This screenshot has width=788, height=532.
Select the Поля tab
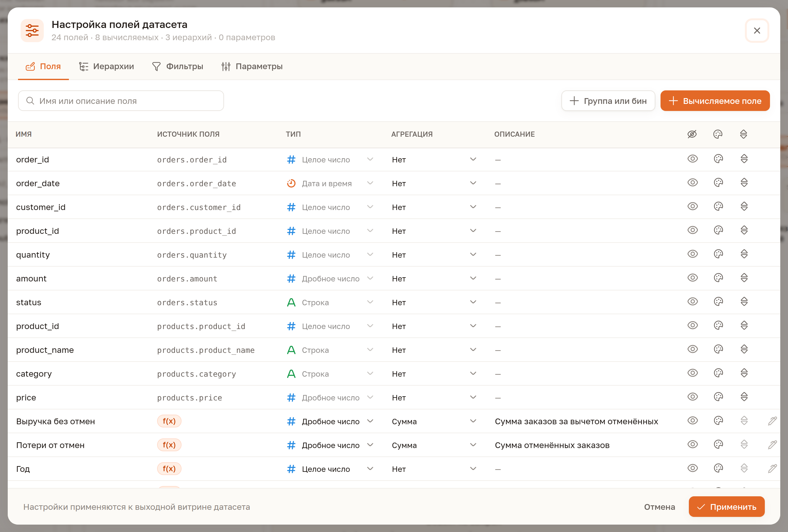(x=43, y=66)
